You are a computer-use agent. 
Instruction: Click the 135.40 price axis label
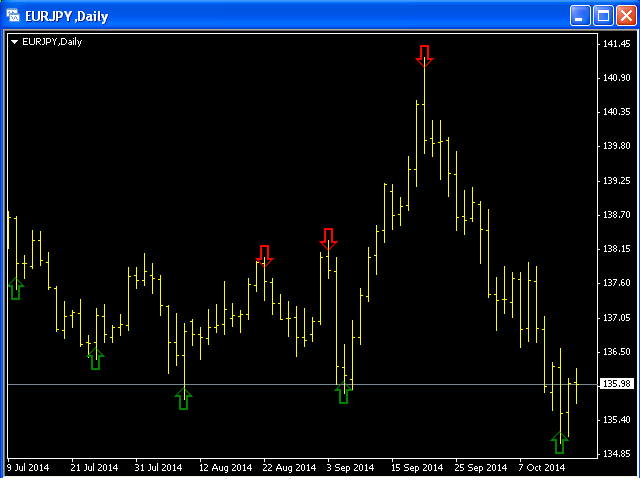pos(616,420)
